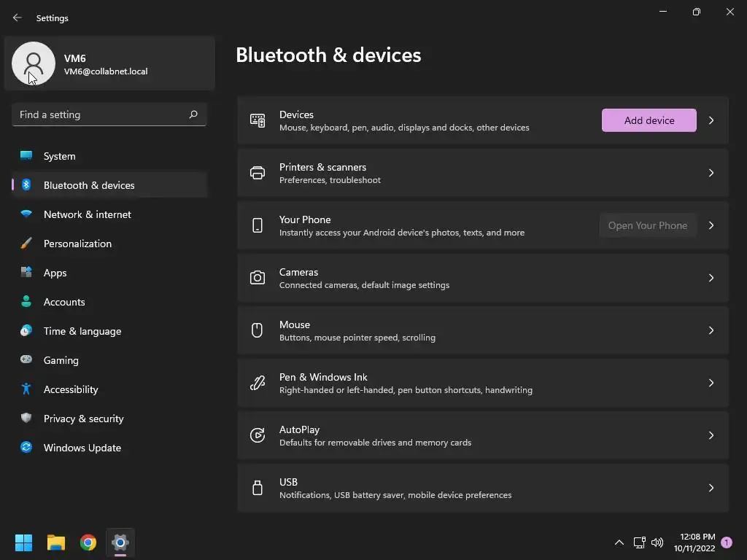Click the Privacy & security shield icon
The height and width of the screenshot is (560, 747).
click(x=26, y=419)
